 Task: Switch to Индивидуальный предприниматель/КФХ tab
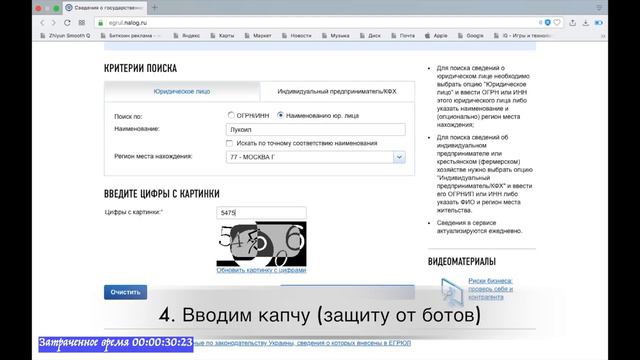point(337,91)
